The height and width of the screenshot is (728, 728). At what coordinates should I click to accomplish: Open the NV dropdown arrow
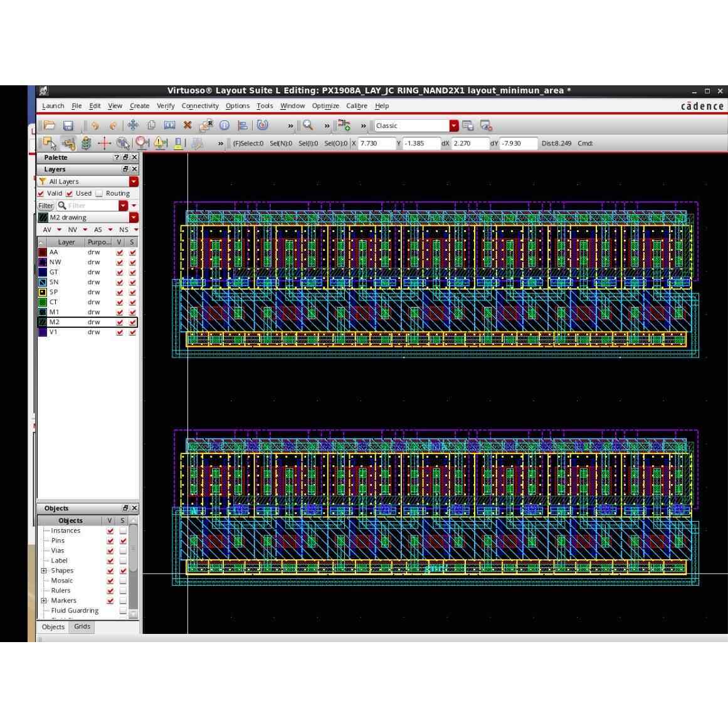pyautogui.click(x=85, y=230)
